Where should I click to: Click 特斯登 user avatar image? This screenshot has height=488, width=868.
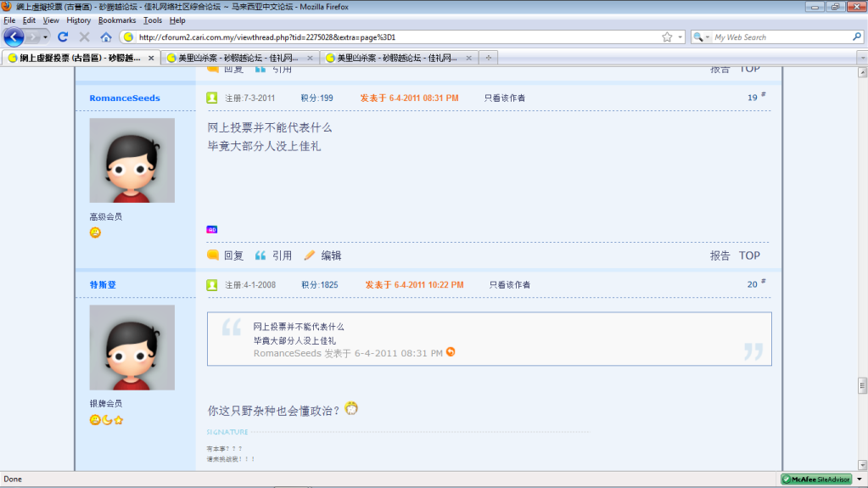coord(132,347)
